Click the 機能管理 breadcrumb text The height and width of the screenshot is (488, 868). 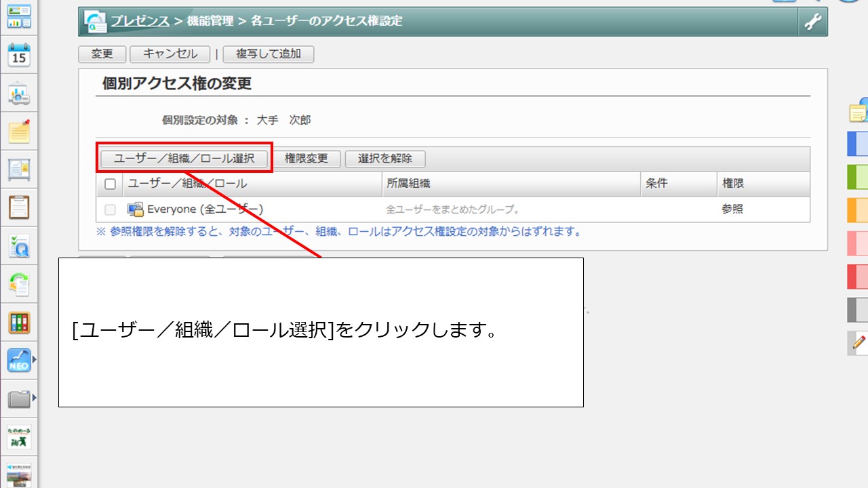click(210, 21)
